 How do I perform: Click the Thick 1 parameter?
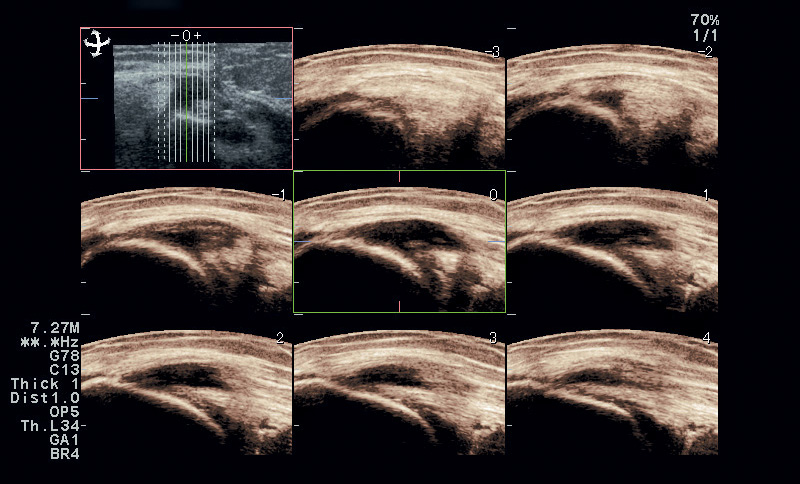pyautogui.click(x=45, y=384)
